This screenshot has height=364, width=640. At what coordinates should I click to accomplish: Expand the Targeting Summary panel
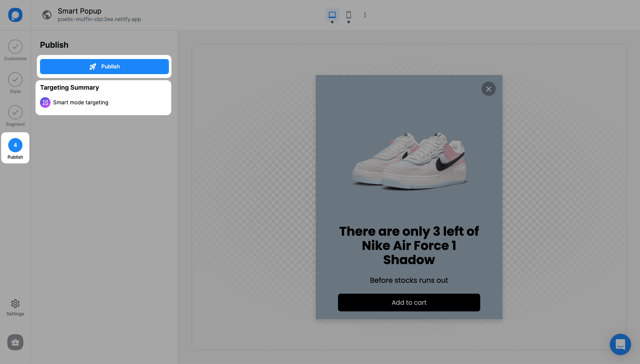pyautogui.click(x=70, y=87)
